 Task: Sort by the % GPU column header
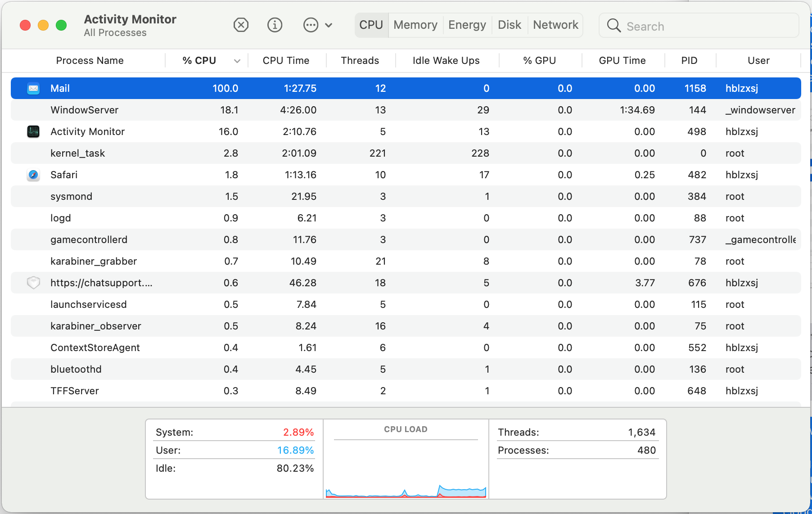[539, 60]
